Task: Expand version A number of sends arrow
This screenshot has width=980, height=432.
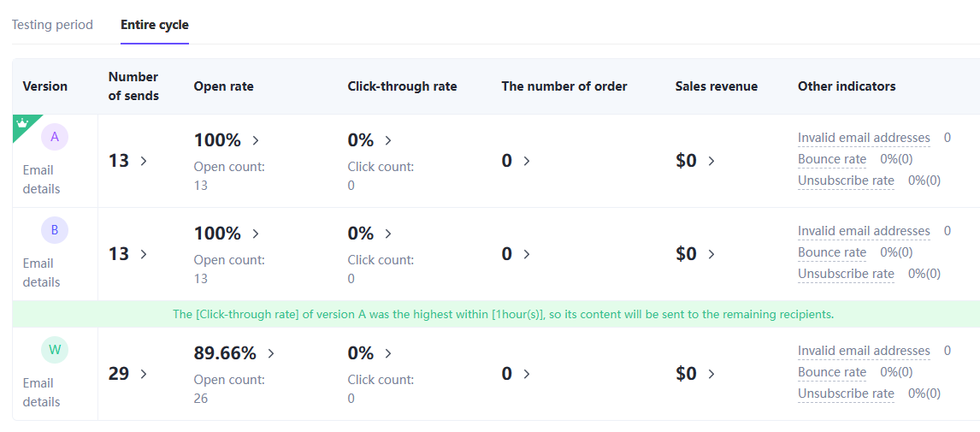Action: pyautogui.click(x=144, y=161)
